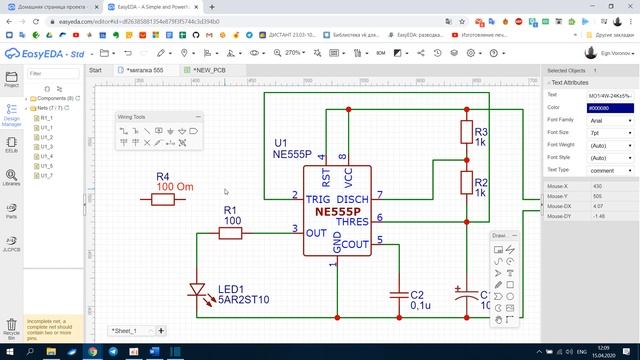Click the Filter input field
640x360 pixels.
pyautogui.click(x=53, y=73)
